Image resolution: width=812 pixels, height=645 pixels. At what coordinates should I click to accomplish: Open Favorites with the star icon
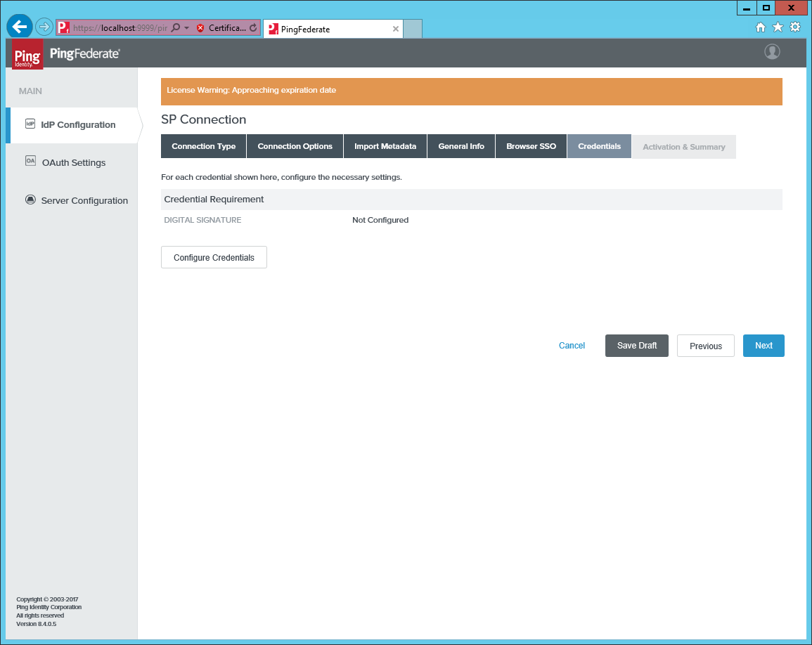[778, 27]
